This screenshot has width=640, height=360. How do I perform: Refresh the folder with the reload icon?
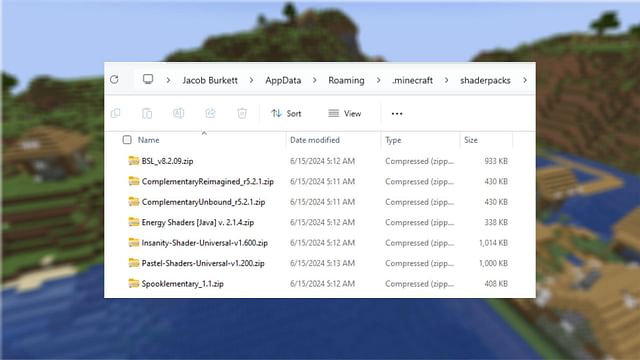tap(114, 80)
